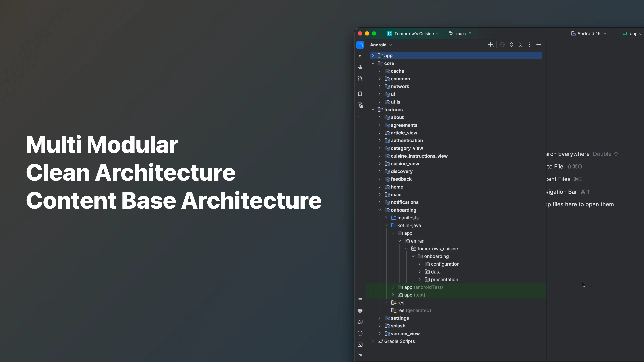Open the Tomorrow's Cuisine project menu
This screenshot has width=644, height=362.
pos(413,33)
